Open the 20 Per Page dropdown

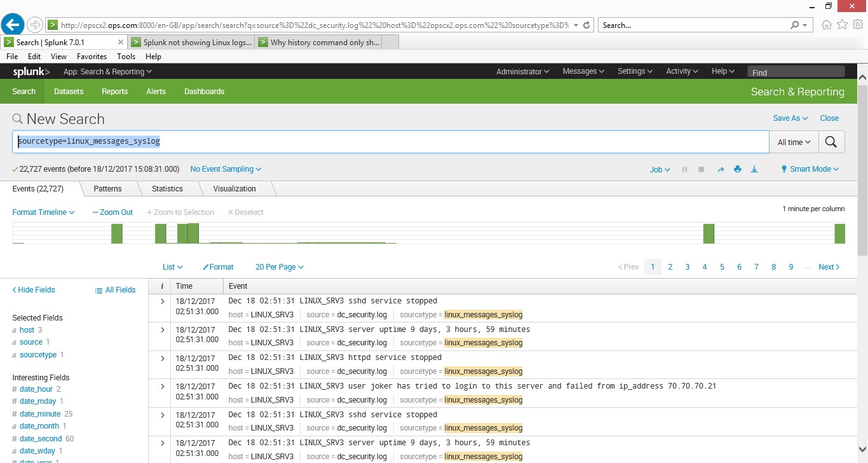(279, 267)
